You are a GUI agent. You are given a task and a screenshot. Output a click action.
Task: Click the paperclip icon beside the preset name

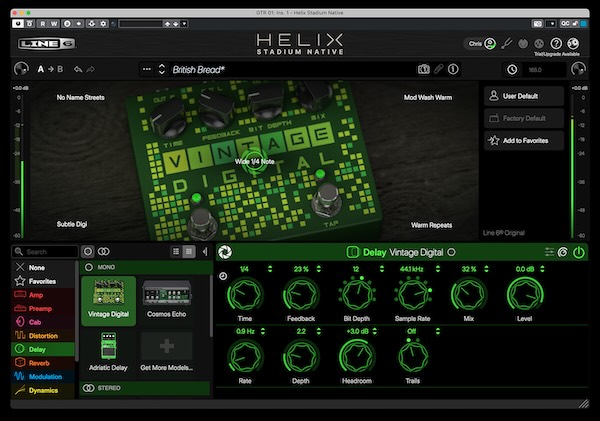click(439, 69)
